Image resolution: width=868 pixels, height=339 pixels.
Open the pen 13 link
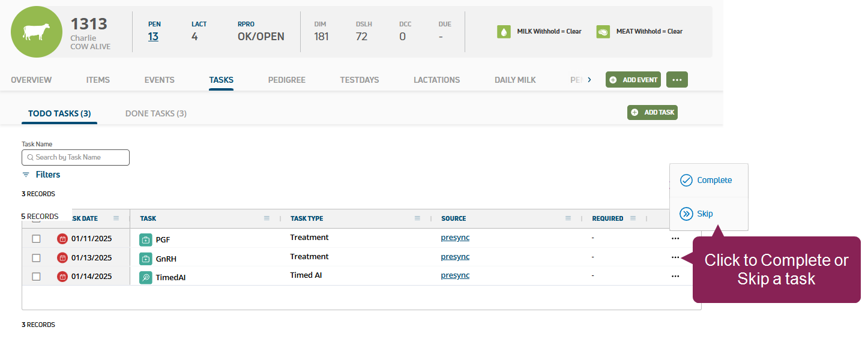point(153,37)
